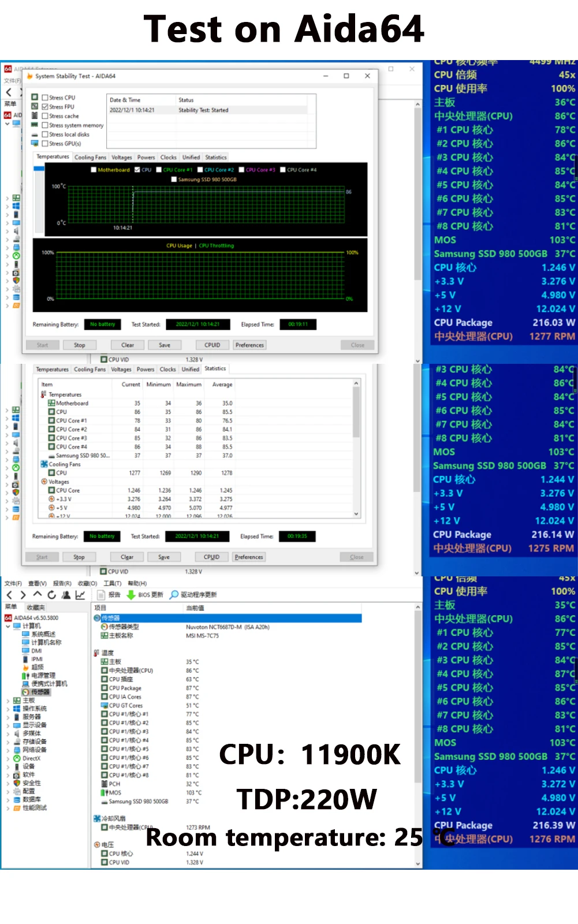Select the 超频 overclock item in tree
This screenshot has height=924, width=578.
(x=37, y=667)
